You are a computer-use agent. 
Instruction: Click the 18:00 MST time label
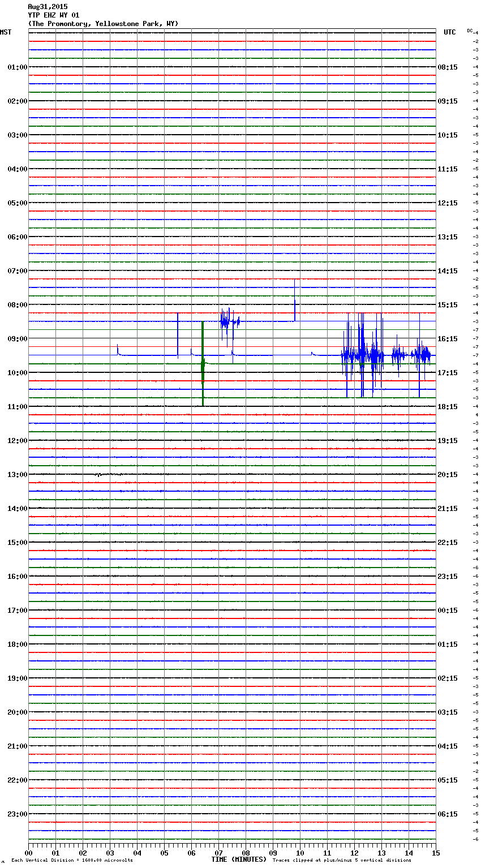18,644
